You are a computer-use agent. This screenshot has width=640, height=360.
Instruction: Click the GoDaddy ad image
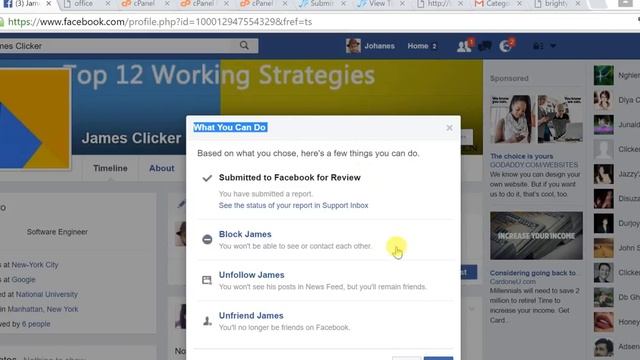click(x=536, y=119)
